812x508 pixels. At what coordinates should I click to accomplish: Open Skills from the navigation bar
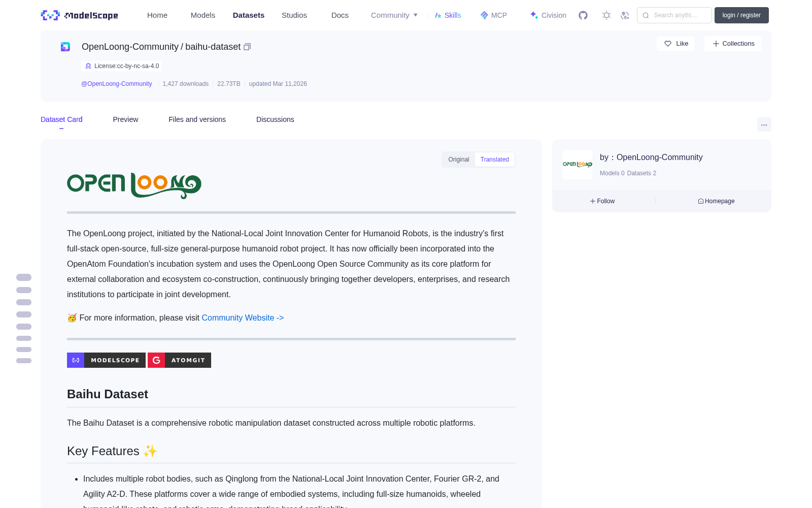tap(448, 15)
